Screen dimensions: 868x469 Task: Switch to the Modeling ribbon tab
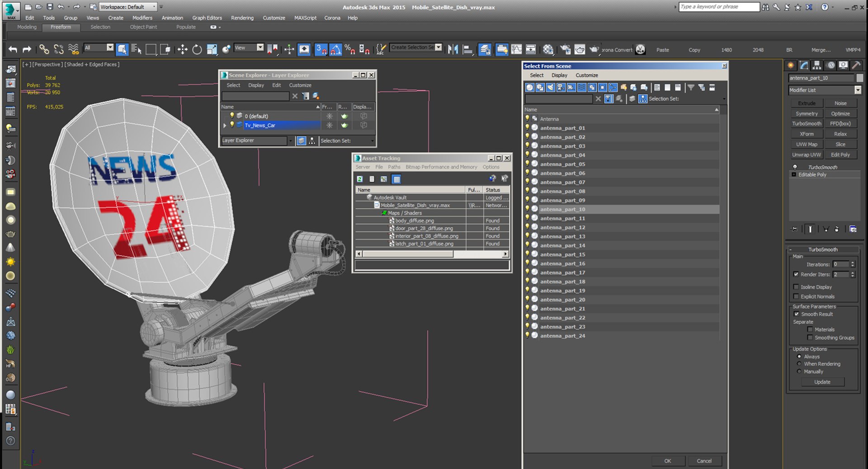point(27,27)
